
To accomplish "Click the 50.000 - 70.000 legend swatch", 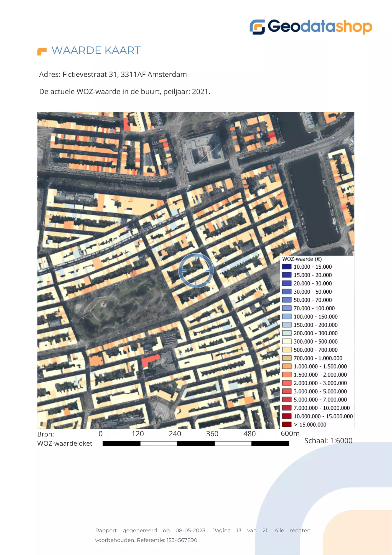I will [x=287, y=300].
